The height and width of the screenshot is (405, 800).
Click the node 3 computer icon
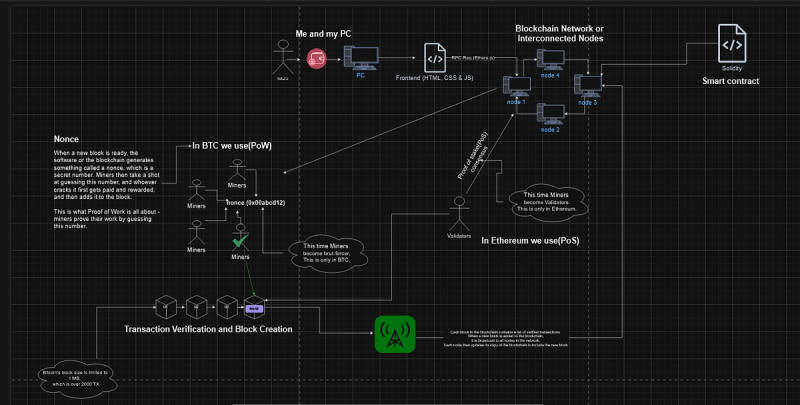coord(586,88)
